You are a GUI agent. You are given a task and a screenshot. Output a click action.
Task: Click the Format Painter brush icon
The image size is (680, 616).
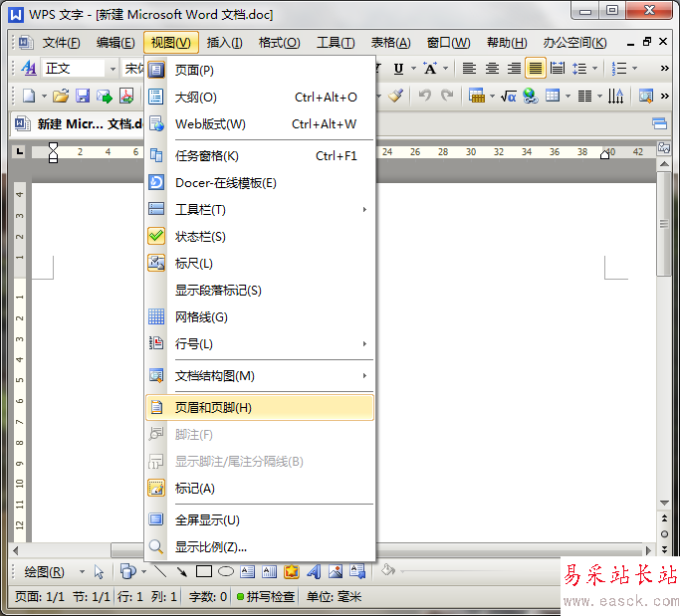coord(395,96)
